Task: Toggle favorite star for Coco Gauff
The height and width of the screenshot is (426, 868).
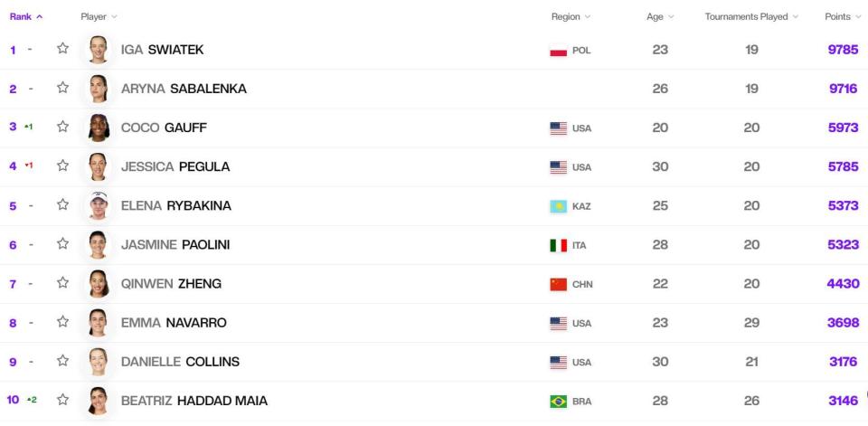Action: coord(62,127)
